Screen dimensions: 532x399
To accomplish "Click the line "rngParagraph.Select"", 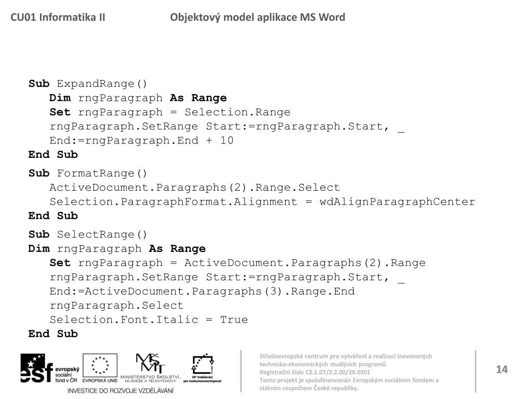I will [117, 305].
